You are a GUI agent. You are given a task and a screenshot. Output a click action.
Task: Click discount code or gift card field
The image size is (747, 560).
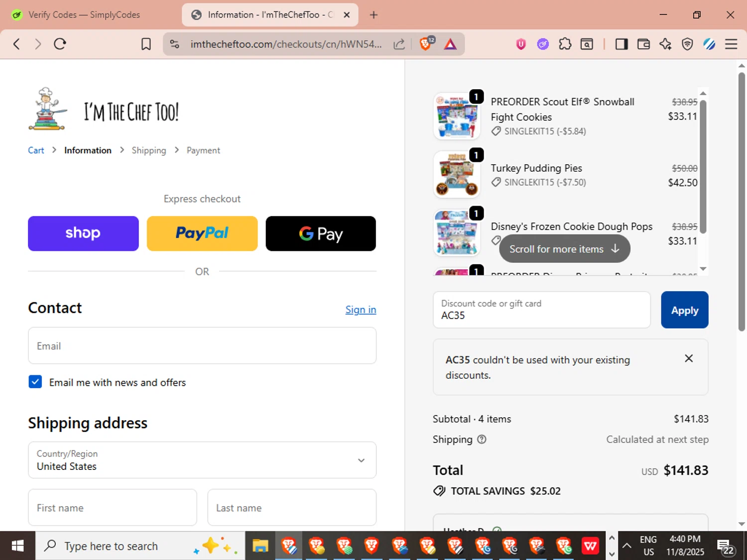click(542, 310)
